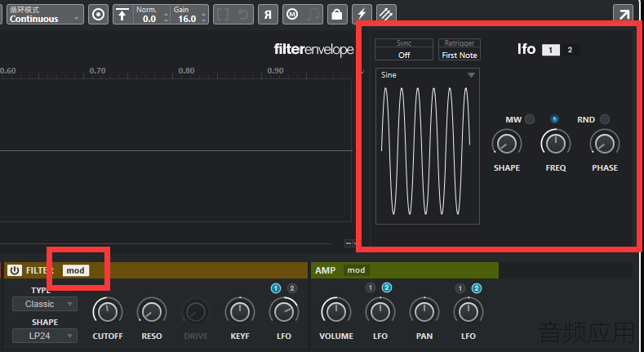The image size is (644, 352).
Task: Enable One Shot mode circle icon
Action: click(x=98, y=15)
